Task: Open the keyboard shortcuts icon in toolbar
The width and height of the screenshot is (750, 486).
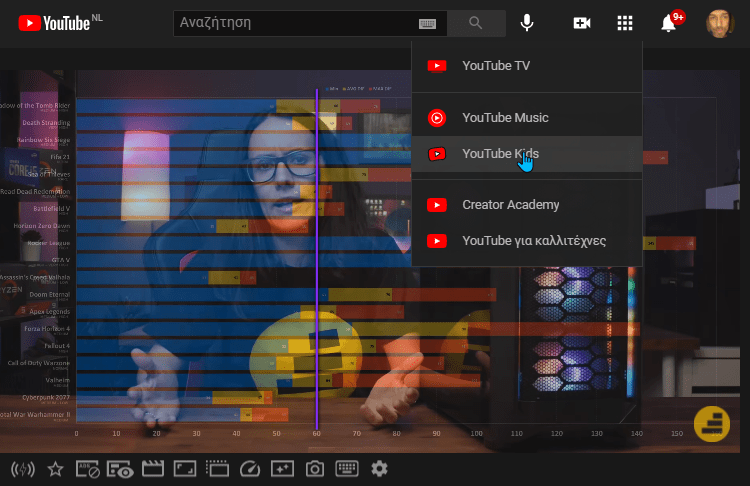Action: [x=347, y=469]
